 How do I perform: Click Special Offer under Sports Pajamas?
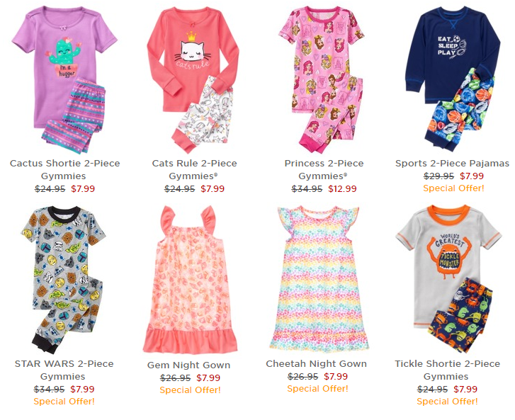[x=453, y=188]
